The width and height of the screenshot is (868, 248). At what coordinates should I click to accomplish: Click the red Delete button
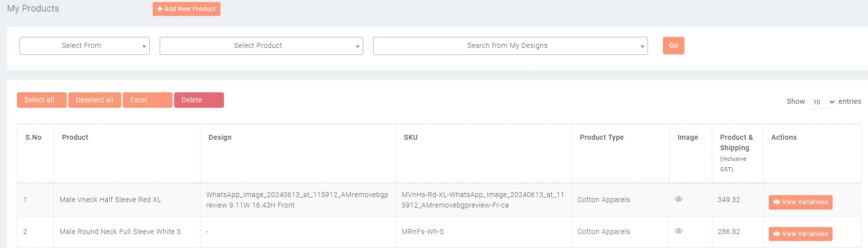pyautogui.click(x=199, y=100)
